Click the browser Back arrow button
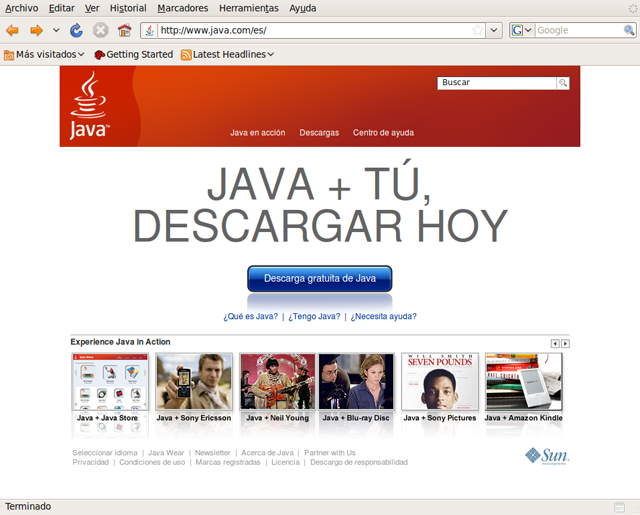Image resolution: width=640 pixels, height=515 pixels. tap(13, 31)
